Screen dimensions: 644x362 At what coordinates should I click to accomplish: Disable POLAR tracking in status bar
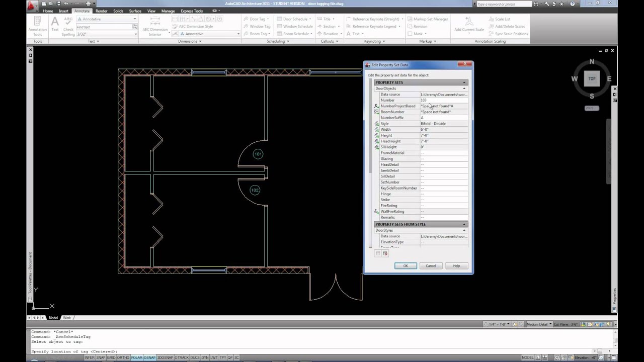point(137,357)
